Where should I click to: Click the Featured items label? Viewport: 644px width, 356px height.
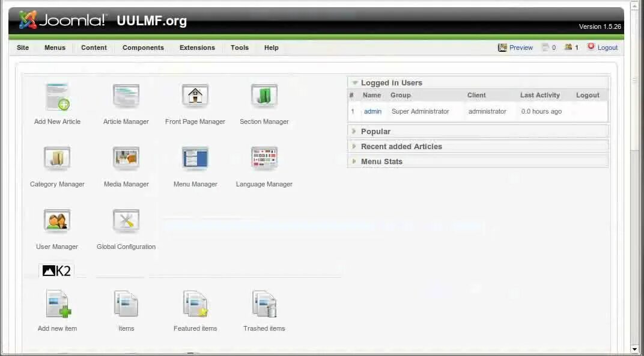[x=195, y=328]
